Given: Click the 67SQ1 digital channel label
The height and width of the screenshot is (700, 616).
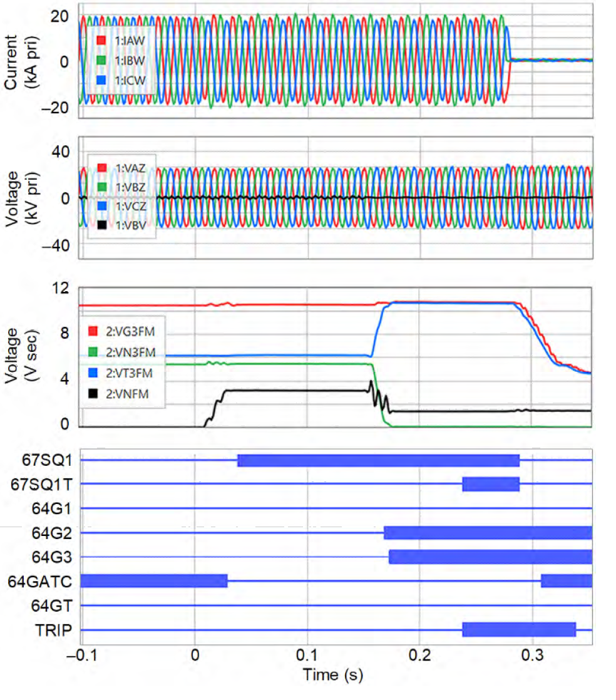Looking at the screenshot, I should click(47, 460).
